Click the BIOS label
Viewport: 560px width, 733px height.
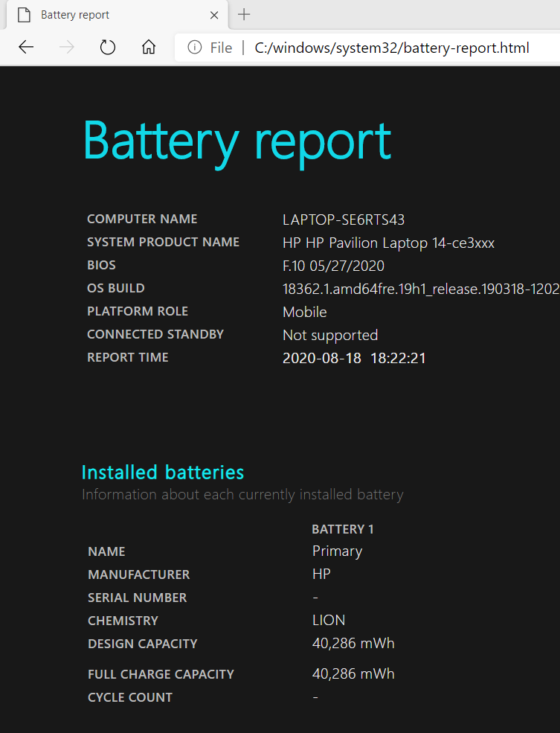tap(101, 265)
